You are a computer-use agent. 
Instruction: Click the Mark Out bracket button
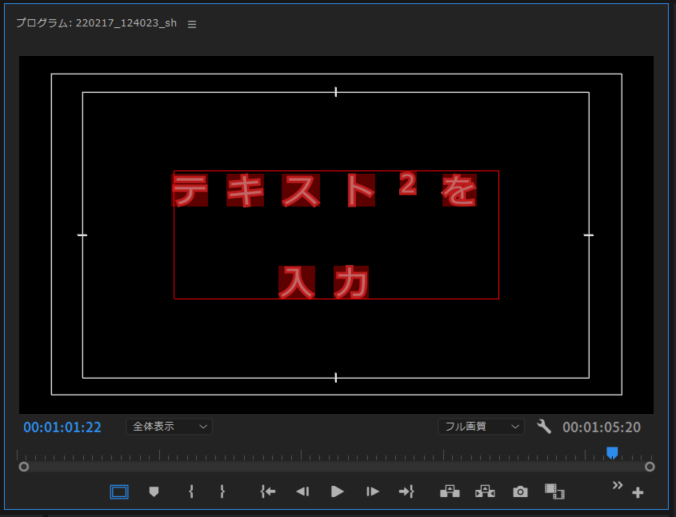pyautogui.click(x=222, y=491)
